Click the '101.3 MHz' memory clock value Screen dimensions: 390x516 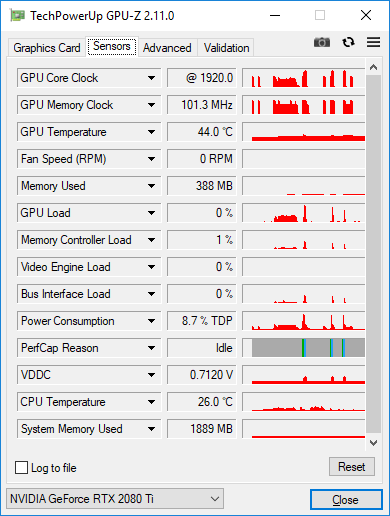click(202, 105)
